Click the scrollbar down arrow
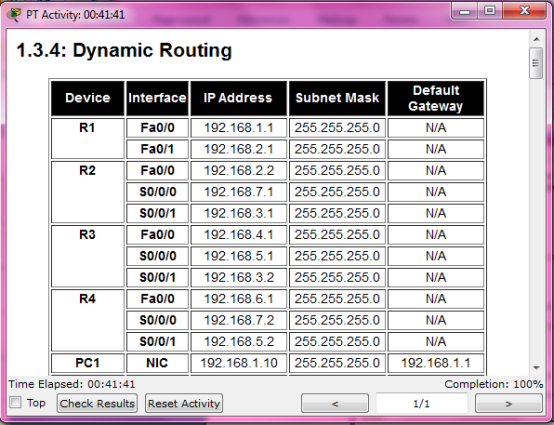This screenshot has height=425, width=554. [x=536, y=368]
